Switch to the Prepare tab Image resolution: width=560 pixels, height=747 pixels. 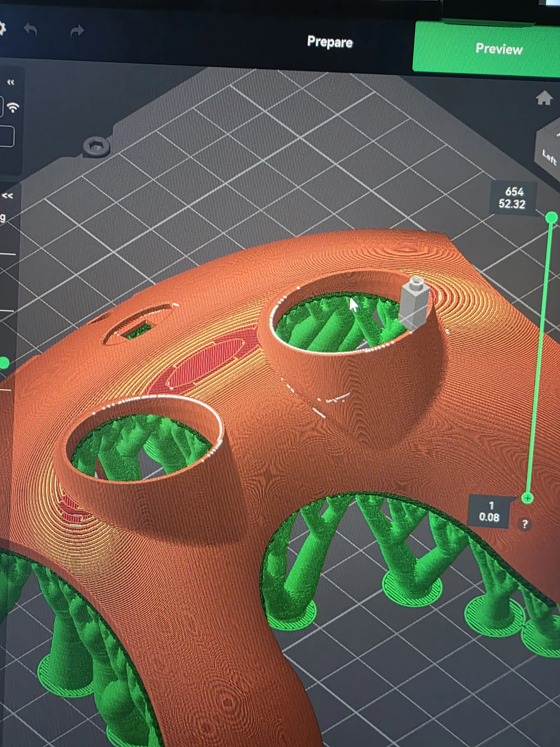pyautogui.click(x=330, y=42)
